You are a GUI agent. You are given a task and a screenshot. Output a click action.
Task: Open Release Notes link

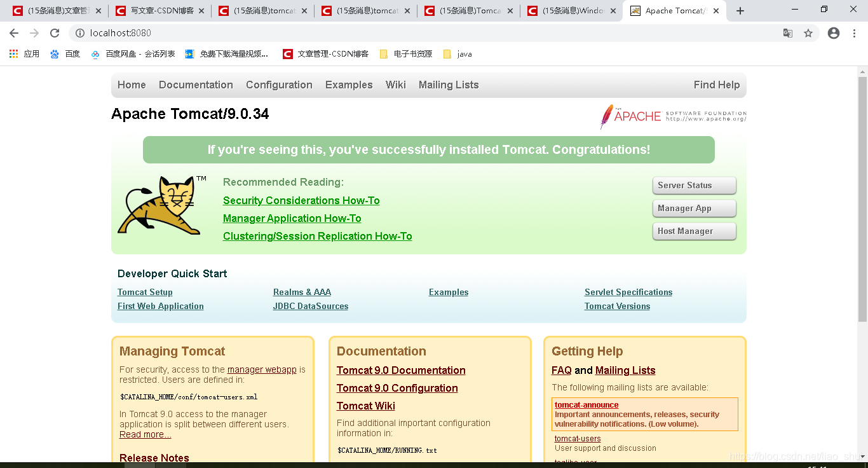pos(154,458)
